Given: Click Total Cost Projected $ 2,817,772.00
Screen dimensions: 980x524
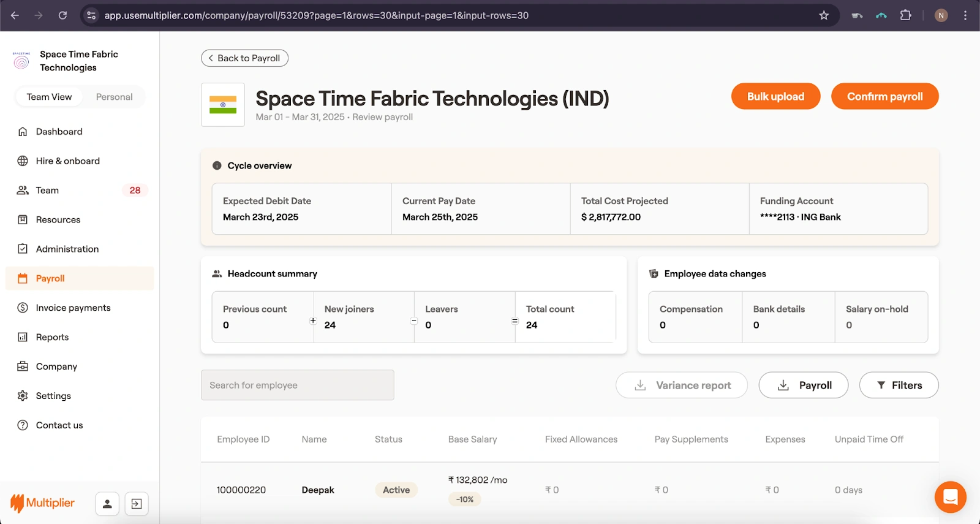Looking at the screenshot, I should (x=660, y=209).
